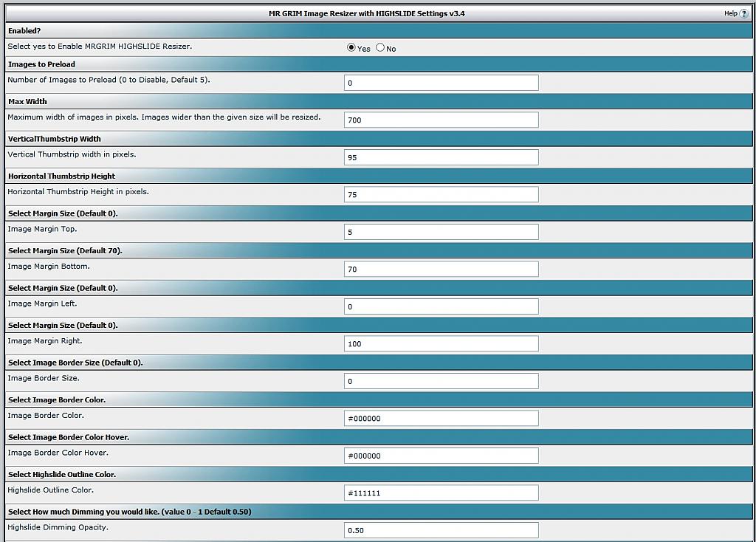Click the Highslide Dimming Opacity field

[441, 530]
